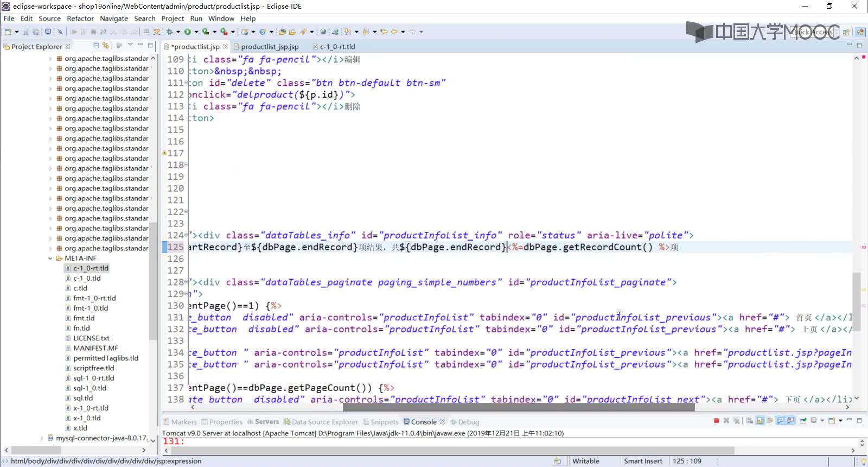Viewport: 868px width, 467px height.
Task: Click the Pin Console icon
Action: [803, 421]
